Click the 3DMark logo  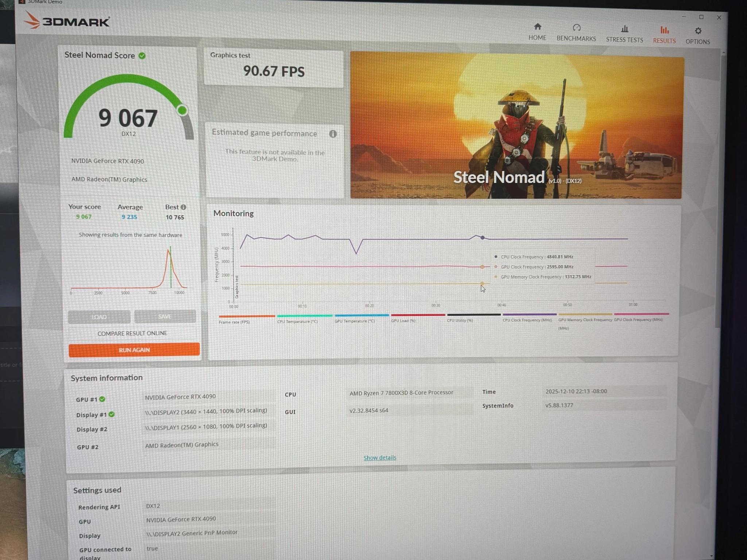tap(67, 20)
